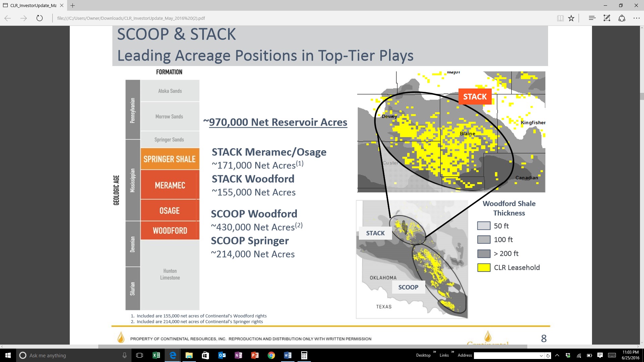The image size is (644, 362).
Task: Click the 100 ft legend swatch
Action: click(x=484, y=240)
